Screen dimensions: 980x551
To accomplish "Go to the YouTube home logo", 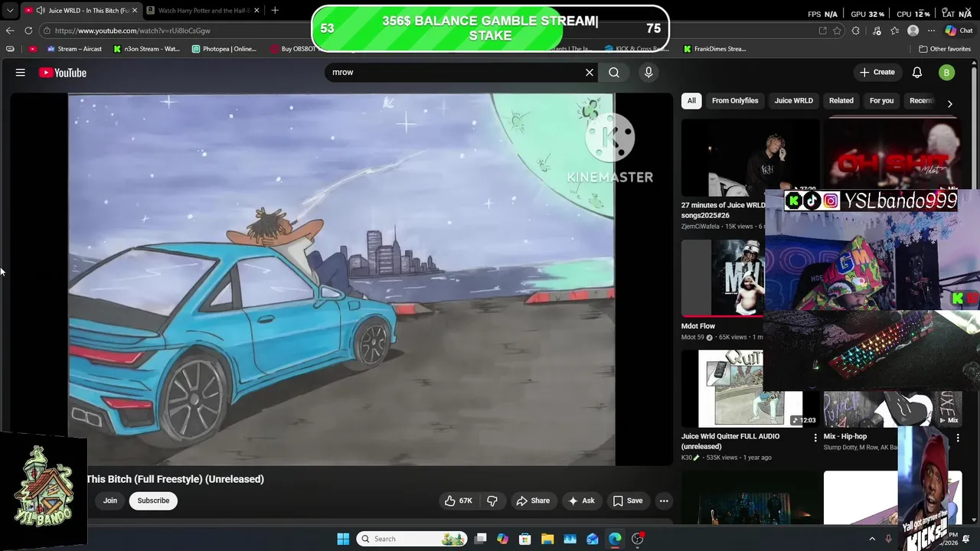I will click(63, 73).
